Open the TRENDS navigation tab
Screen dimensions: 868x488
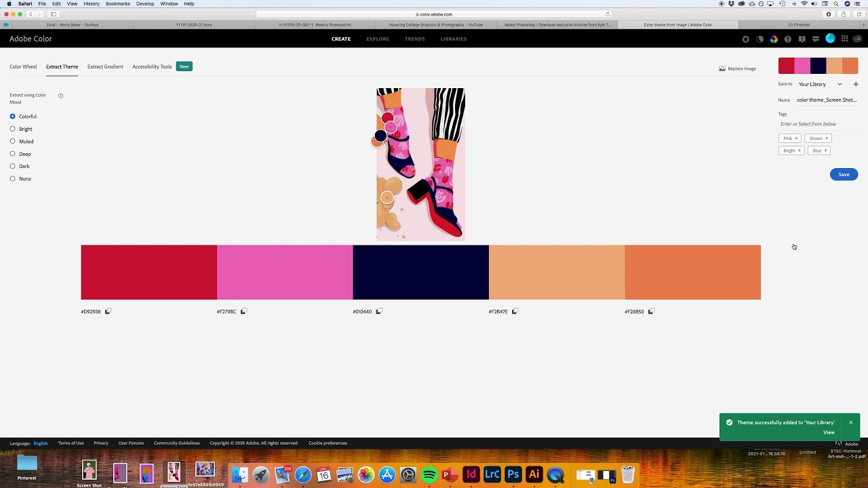pyautogui.click(x=415, y=39)
